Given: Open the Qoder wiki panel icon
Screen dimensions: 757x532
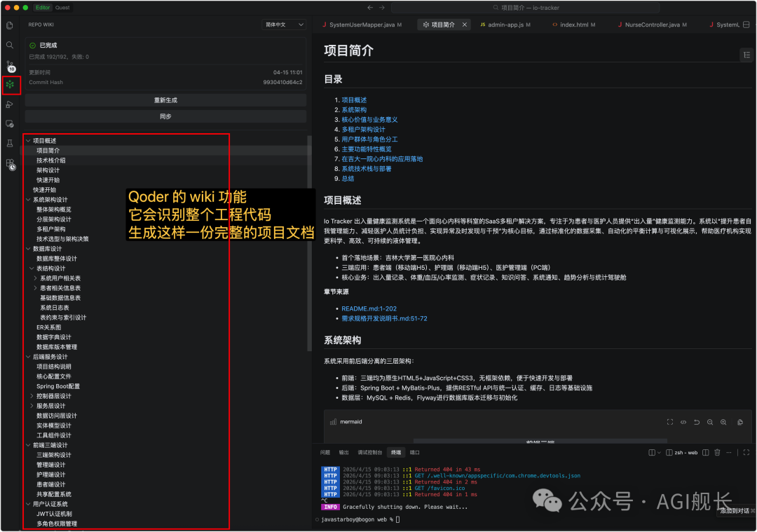Looking at the screenshot, I should pyautogui.click(x=11, y=85).
